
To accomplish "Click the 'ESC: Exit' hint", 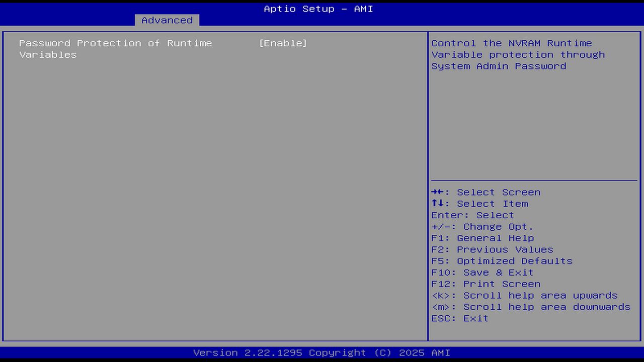I will click(x=460, y=318).
